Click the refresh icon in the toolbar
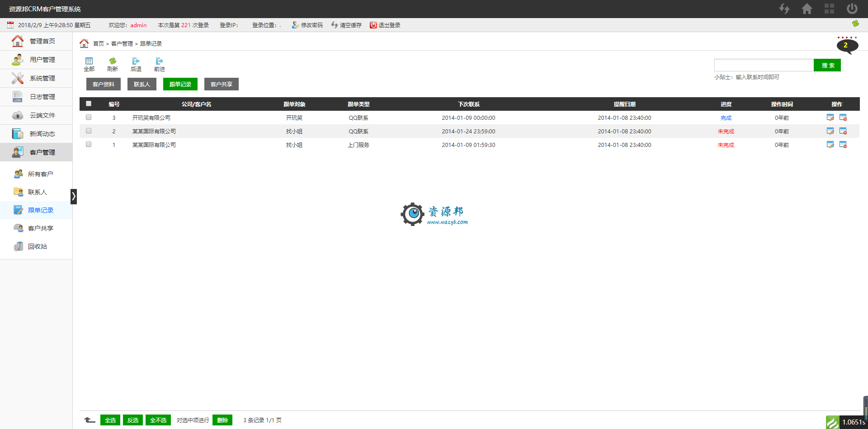This screenshot has height=429, width=868. 113,64
